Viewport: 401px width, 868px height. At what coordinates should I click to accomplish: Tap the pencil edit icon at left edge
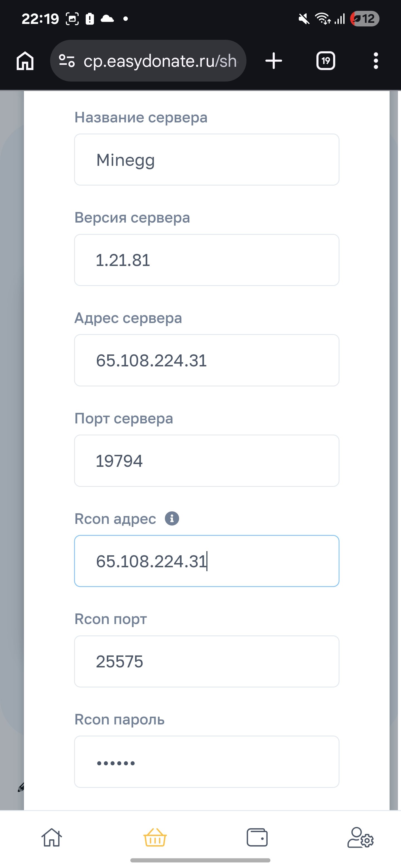(21, 787)
